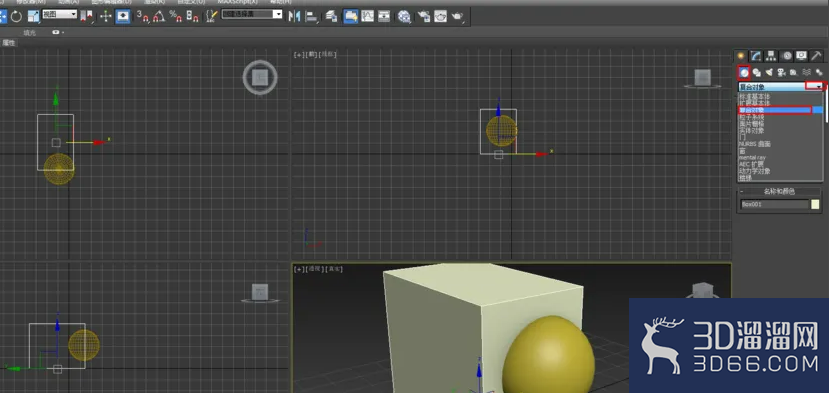Screen dimensions: 829x393
Task: Click the [真实] shading label in perspective viewport
Action: [x=334, y=269]
